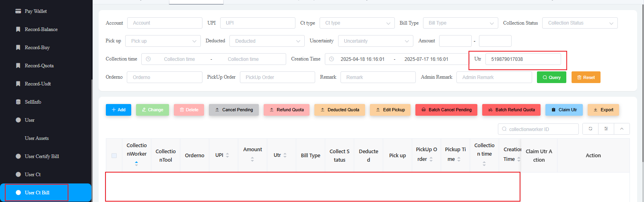Expand the Pick up dropdown
The height and width of the screenshot is (202, 644).
163,41
